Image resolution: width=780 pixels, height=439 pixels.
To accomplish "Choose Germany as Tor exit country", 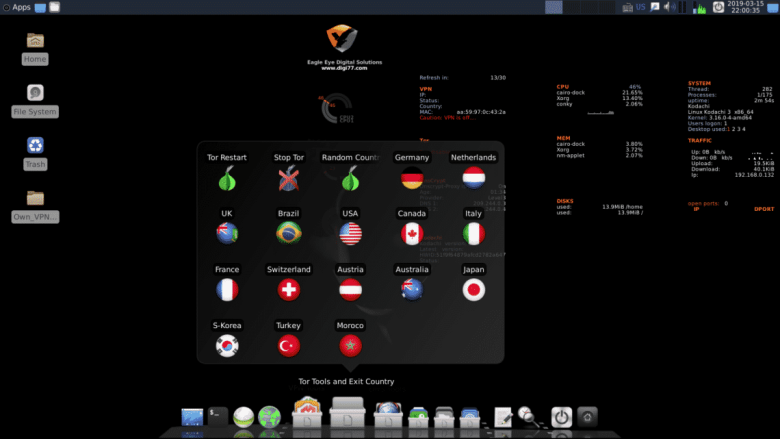I will click(411, 179).
